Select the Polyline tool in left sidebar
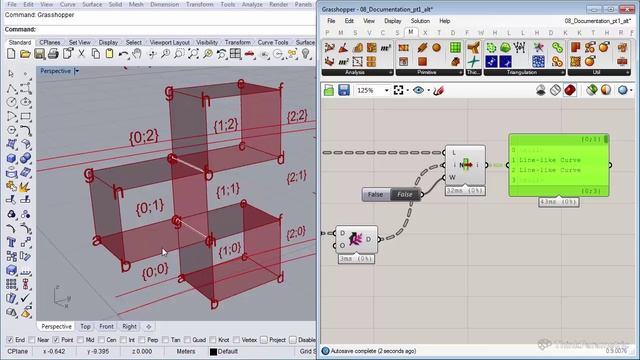 point(11,88)
